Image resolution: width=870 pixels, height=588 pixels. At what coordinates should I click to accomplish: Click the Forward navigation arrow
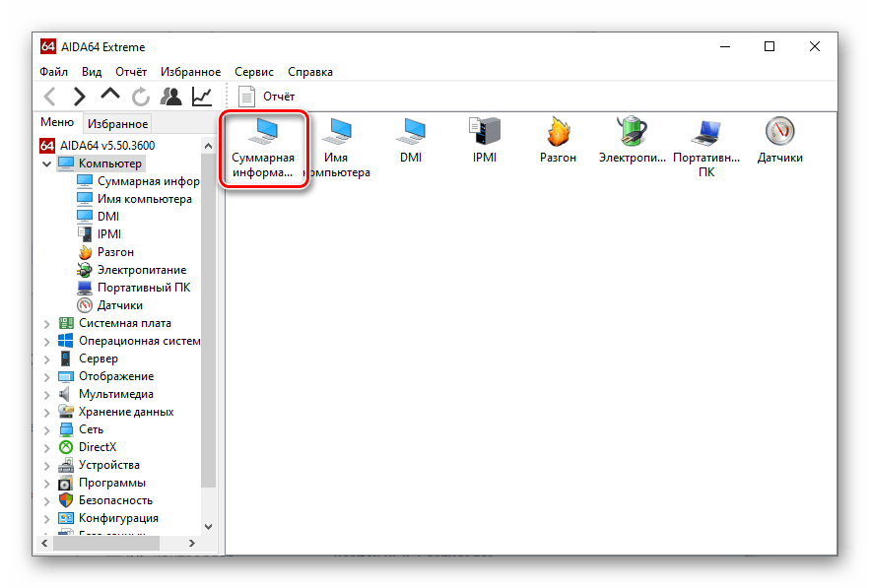80,97
